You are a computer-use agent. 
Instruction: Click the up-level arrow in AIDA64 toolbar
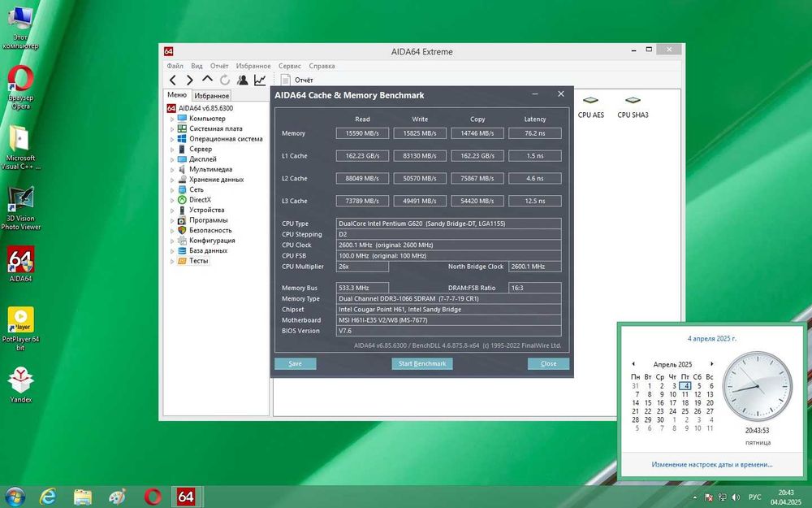click(x=207, y=79)
